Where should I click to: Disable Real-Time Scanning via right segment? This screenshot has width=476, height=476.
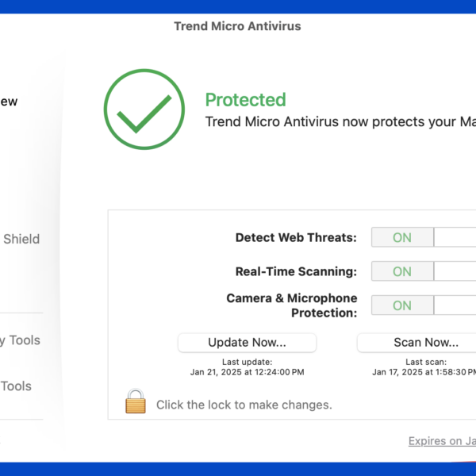click(x=455, y=271)
